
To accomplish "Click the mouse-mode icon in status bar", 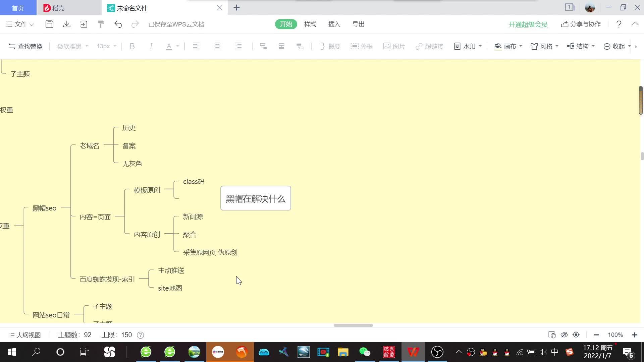I will click(x=552, y=335).
